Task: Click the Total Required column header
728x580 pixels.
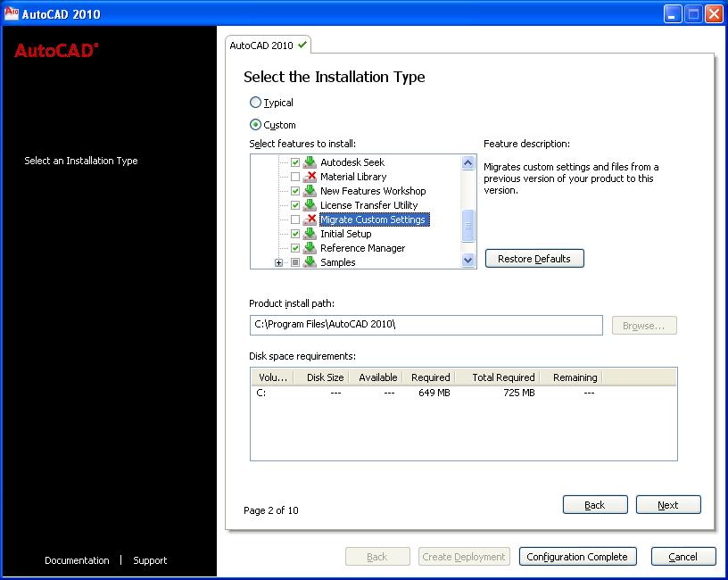Action: [x=498, y=377]
